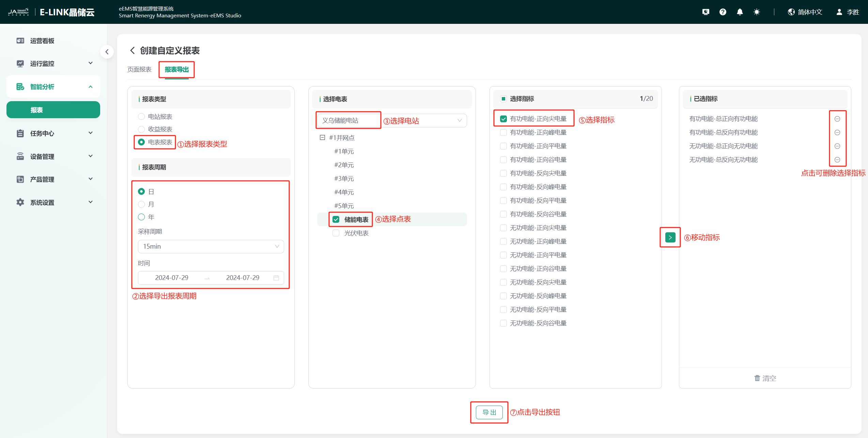Screen dimensions: 868x438
Task: Toggle the sun brightness theme icon
Action: coord(757,12)
